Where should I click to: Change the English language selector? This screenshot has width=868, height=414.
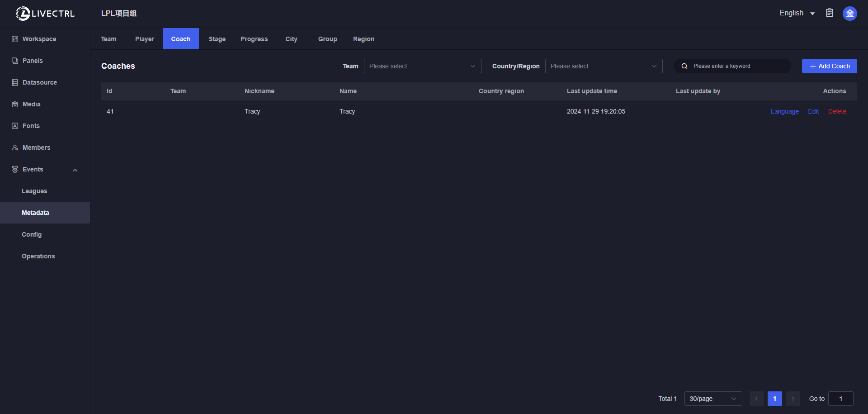(x=797, y=13)
